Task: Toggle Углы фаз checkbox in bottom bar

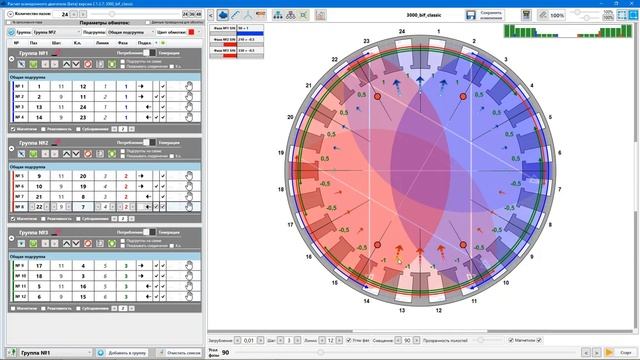Action: coord(349,340)
